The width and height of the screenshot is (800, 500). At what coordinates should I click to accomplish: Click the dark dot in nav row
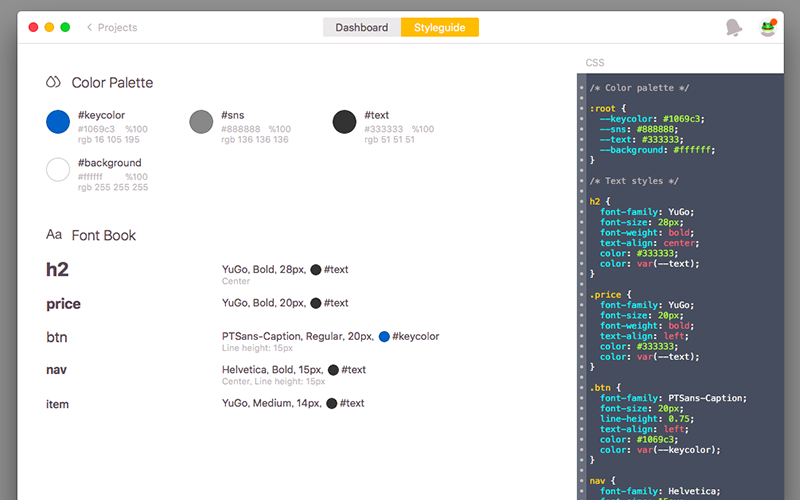pyautogui.click(x=333, y=370)
